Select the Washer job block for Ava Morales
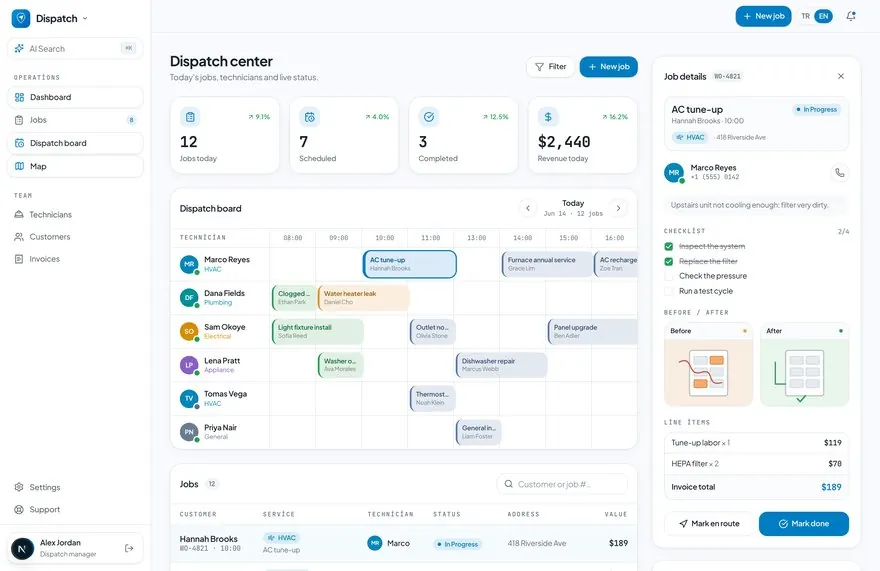Viewport: 880px width, 571px height. pos(341,365)
